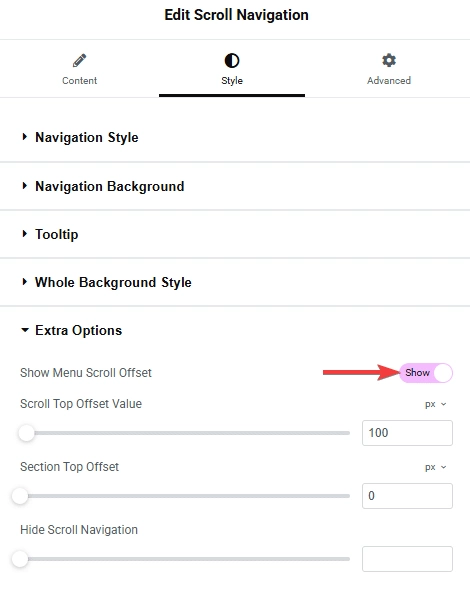Collapse the Extra Options section
Image resolution: width=470 pixels, height=591 pixels.
point(235,331)
